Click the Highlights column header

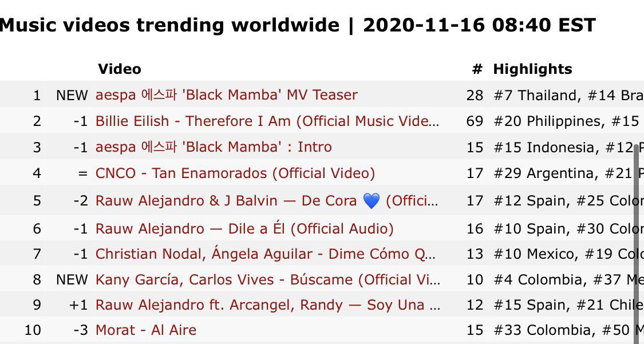[x=532, y=69]
